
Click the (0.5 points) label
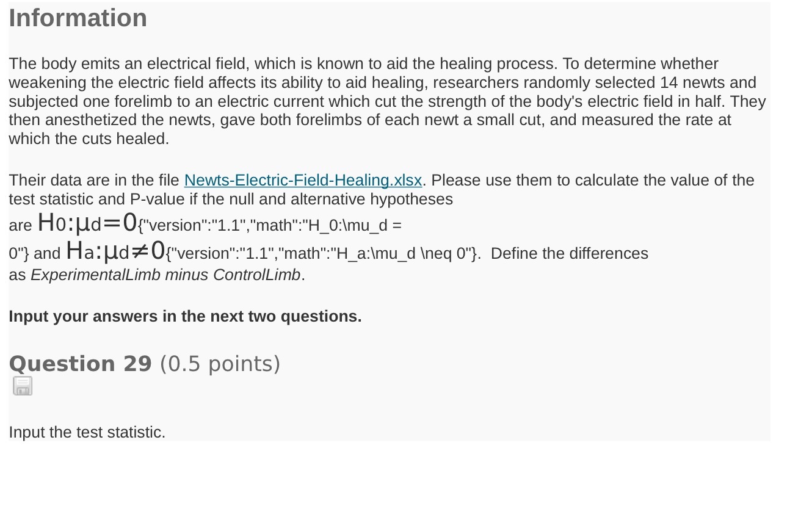(219, 363)
